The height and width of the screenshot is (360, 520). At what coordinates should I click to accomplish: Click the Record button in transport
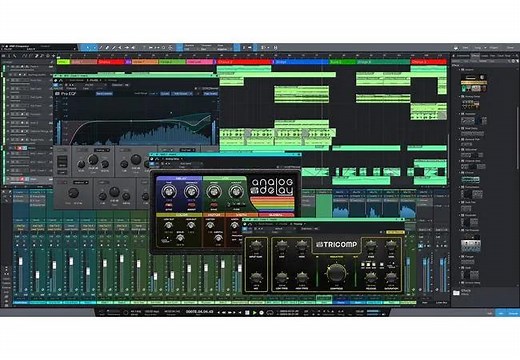(262, 313)
